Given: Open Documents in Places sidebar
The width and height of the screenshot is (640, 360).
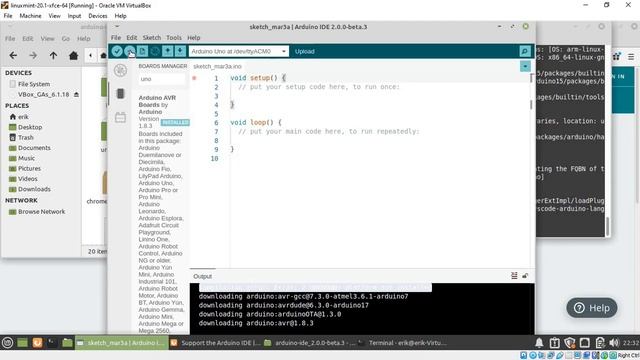Looking at the screenshot, I should coord(34,148).
